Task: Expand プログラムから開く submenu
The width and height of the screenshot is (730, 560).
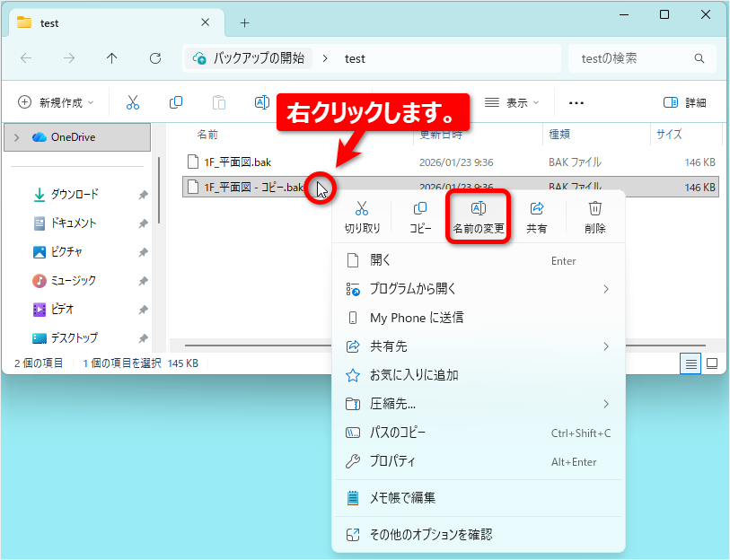Action: pyautogui.click(x=478, y=289)
